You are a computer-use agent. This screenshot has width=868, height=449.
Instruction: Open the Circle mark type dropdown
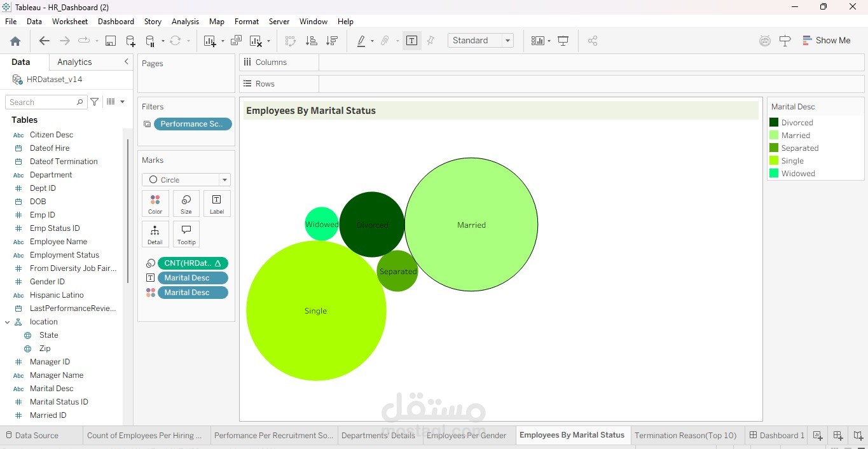tap(186, 180)
